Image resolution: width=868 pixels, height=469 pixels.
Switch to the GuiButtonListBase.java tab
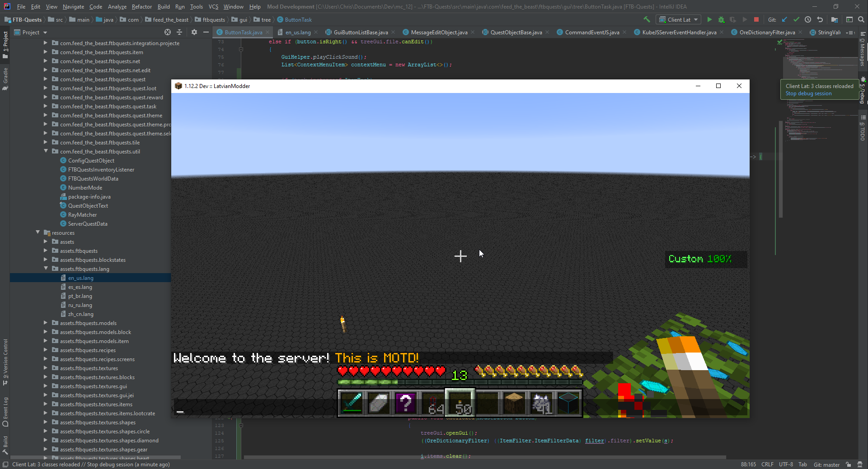click(x=361, y=32)
